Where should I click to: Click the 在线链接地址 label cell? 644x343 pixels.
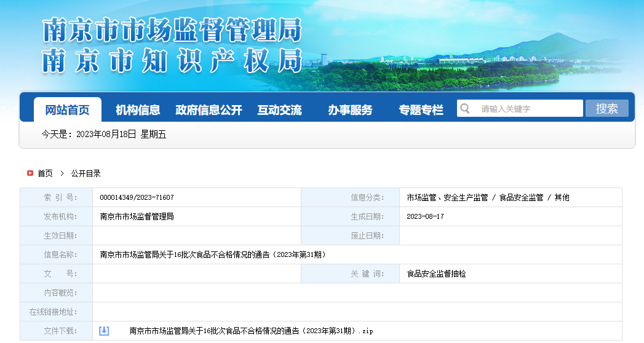(56, 312)
